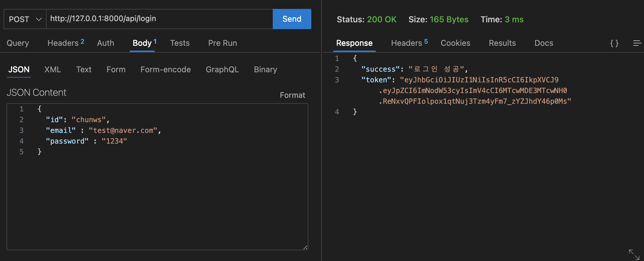
Task: Select the Form body type
Action: click(x=116, y=70)
